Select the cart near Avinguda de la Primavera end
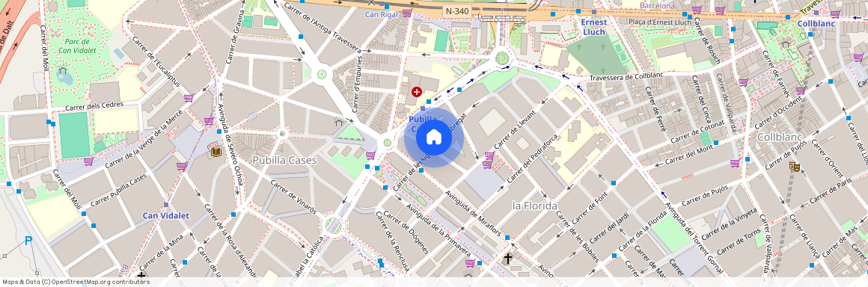 point(470,262)
